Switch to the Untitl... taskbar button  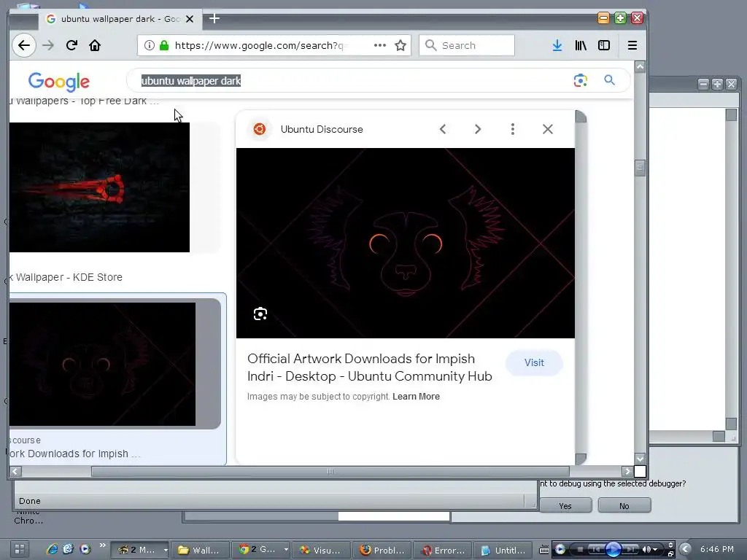click(503, 550)
